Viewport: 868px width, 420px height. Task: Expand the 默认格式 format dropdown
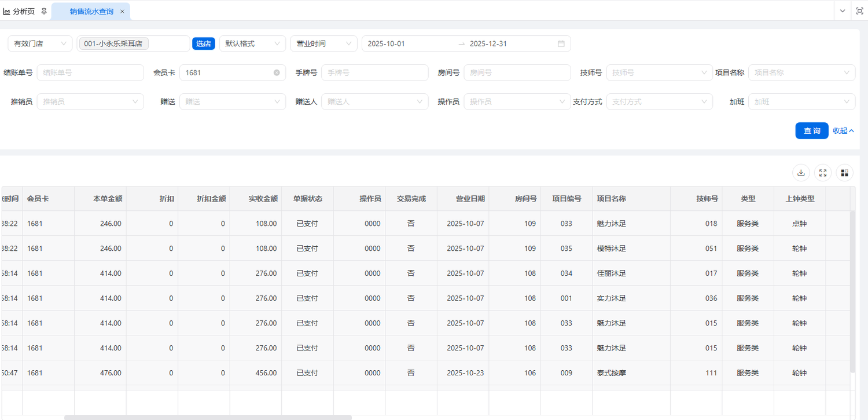pos(252,43)
